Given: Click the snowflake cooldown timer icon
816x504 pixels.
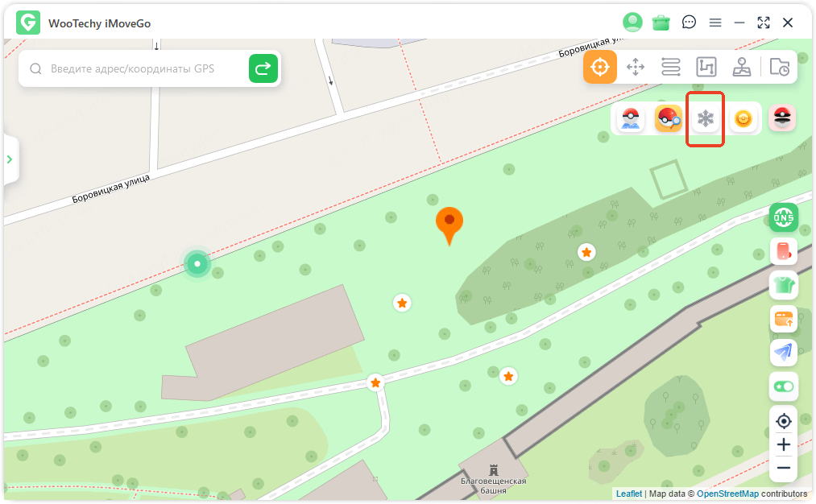Looking at the screenshot, I should [706, 119].
